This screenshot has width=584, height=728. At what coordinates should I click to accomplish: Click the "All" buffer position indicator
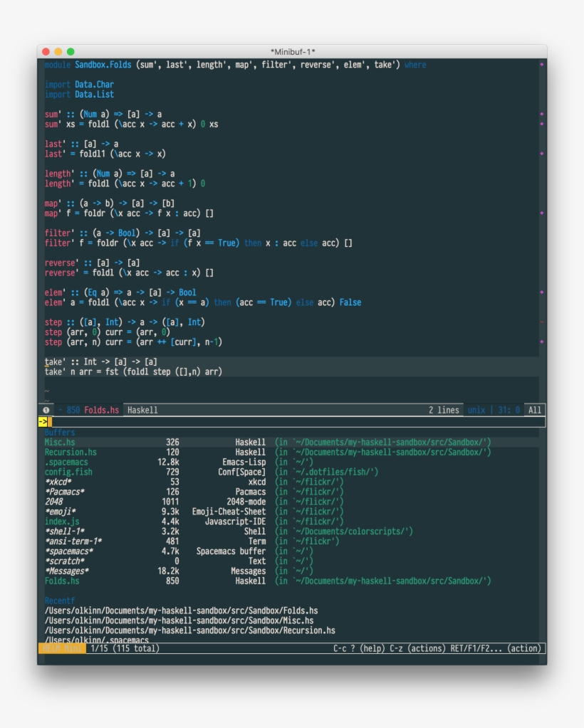pos(535,409)
